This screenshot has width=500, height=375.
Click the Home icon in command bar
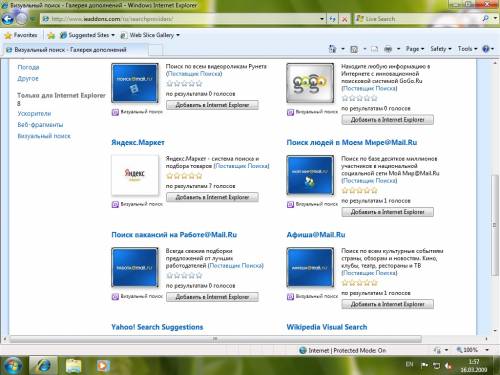[332, 49]
